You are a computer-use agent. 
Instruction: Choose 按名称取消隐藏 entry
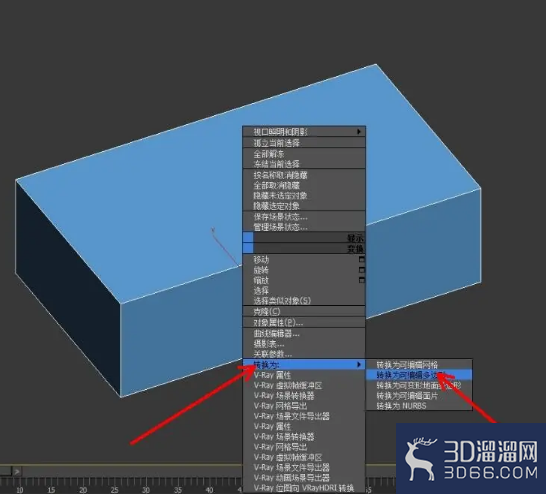coord(304,175)
